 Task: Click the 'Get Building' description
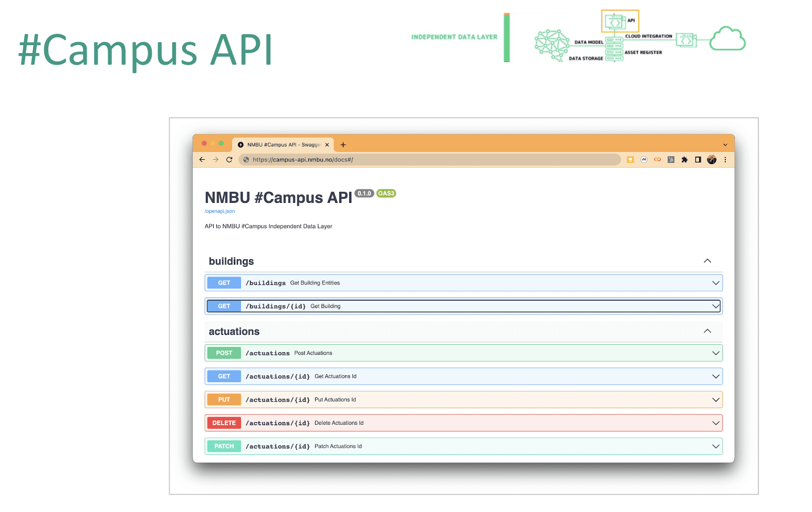[326, 306]
